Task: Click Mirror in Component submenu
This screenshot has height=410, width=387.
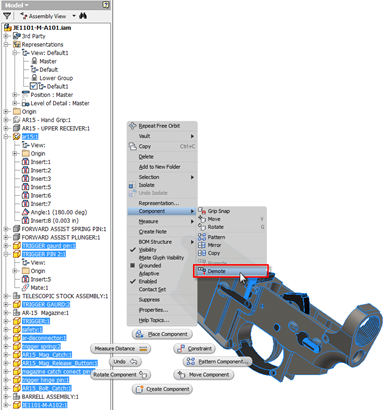Action: click(232, 245)
